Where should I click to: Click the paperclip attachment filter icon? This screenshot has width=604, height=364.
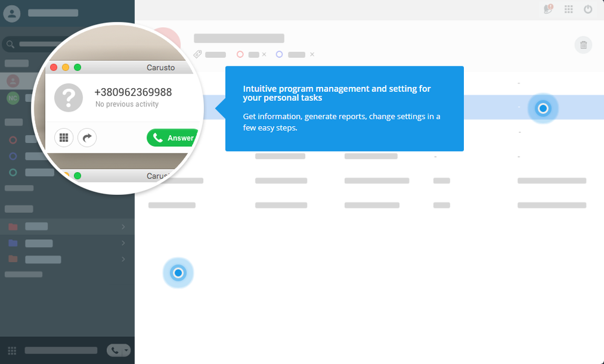tap(197, 54)
